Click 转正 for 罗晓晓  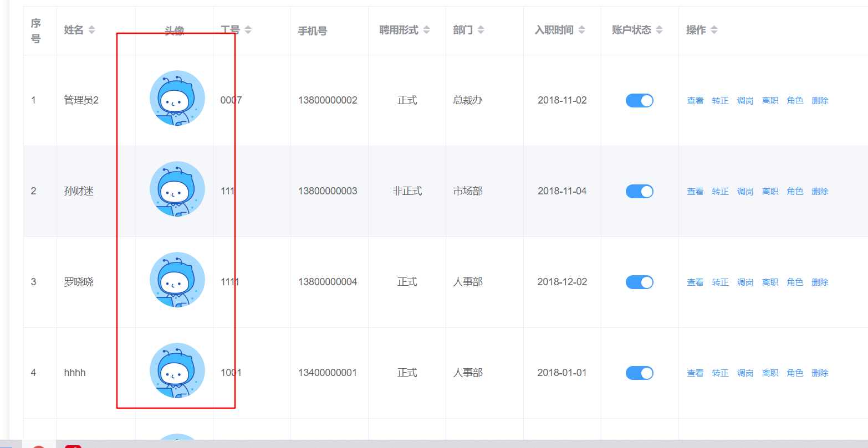[720, 282]
